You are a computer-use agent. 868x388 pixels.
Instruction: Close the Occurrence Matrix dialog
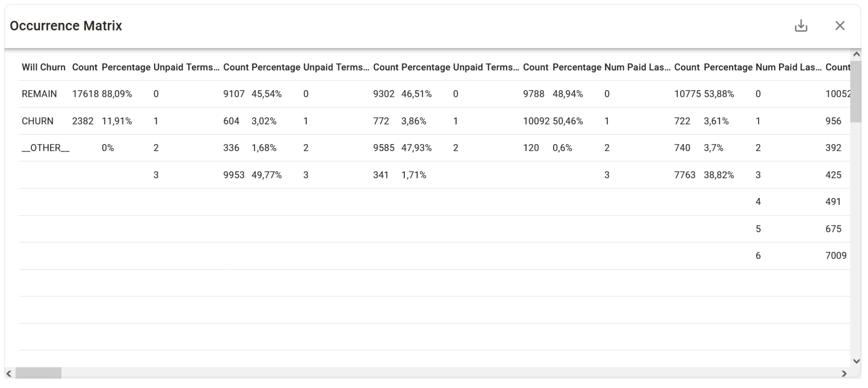840,26
